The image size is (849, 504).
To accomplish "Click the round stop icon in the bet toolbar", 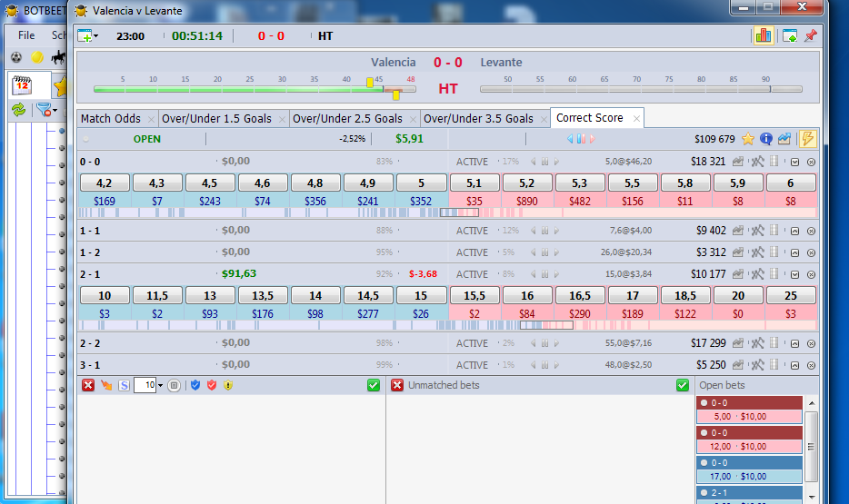I will [174, 386].
